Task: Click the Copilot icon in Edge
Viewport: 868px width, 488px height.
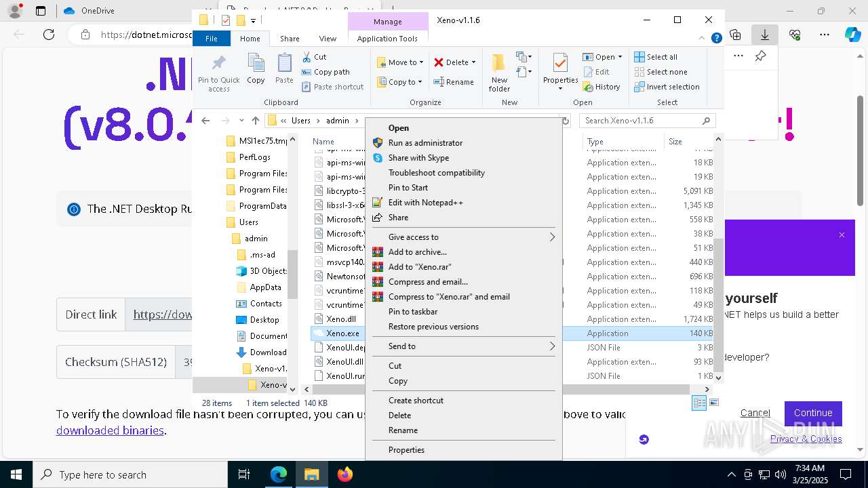Action: point(852,35)
